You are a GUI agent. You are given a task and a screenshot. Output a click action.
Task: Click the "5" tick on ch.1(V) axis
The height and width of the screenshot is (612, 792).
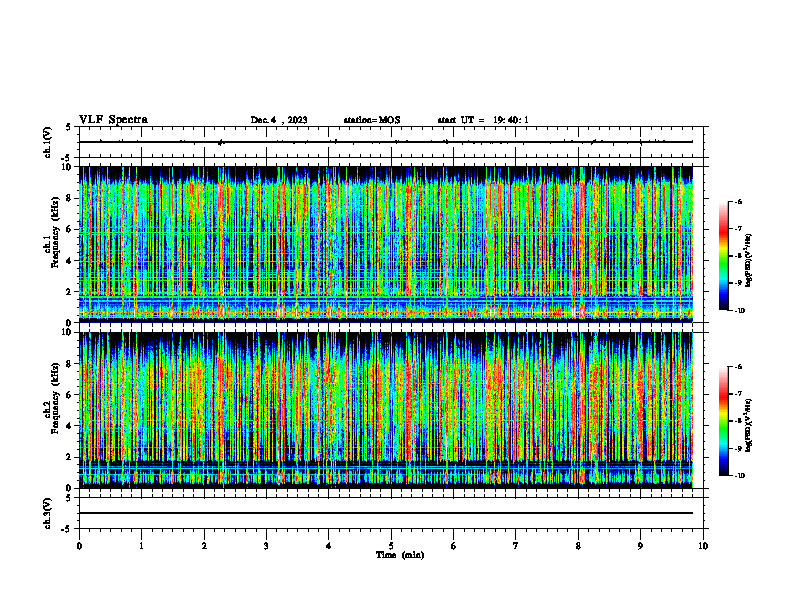[x=69, y=127]
